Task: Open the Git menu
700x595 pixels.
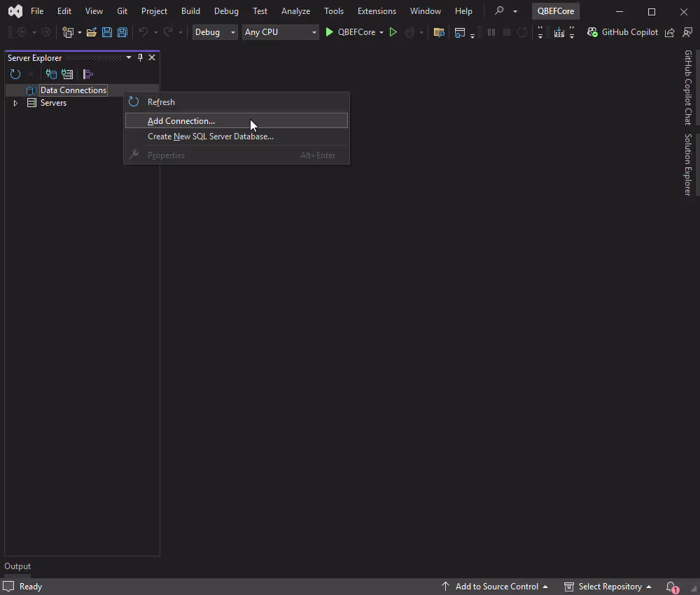Action: [x=122, y=11]
